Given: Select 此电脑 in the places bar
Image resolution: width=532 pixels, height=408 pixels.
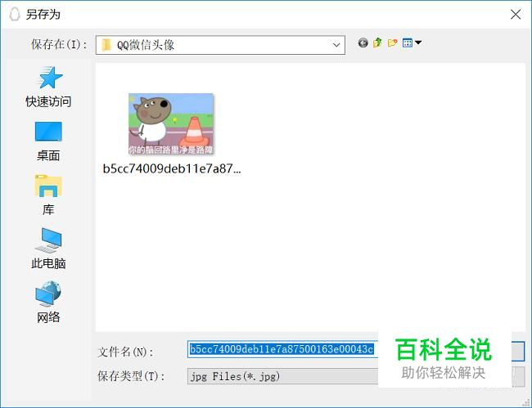Looking at the screenshot, I should point(48,249).
